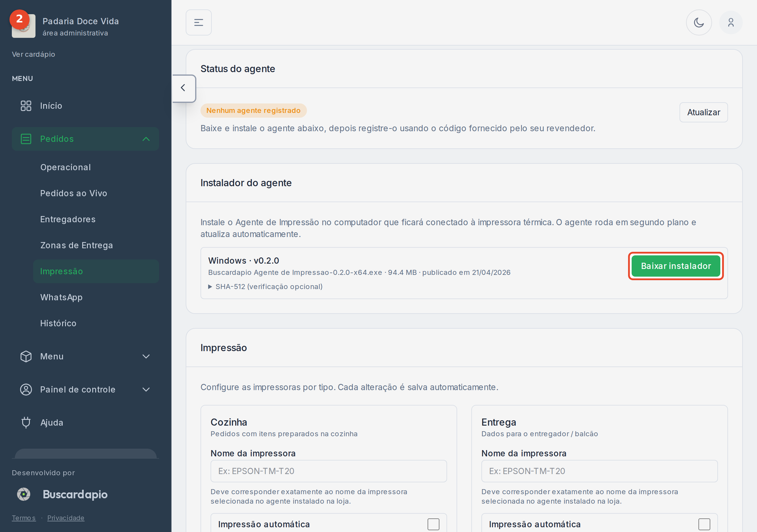The height and width of the screenshot is (532, 757).
Task: Open Ver cardápio link
Action: 33,54
